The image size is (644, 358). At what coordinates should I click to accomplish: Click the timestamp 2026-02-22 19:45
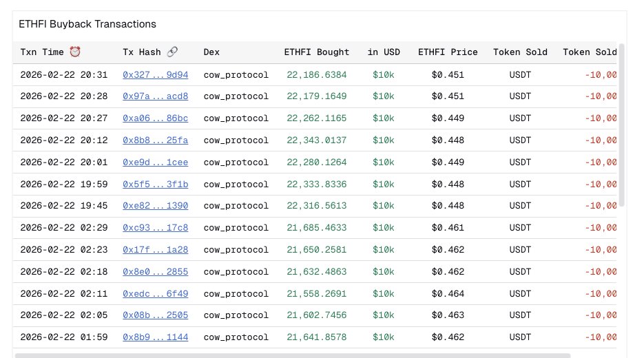pyautogui.click(x=63, y=206)
